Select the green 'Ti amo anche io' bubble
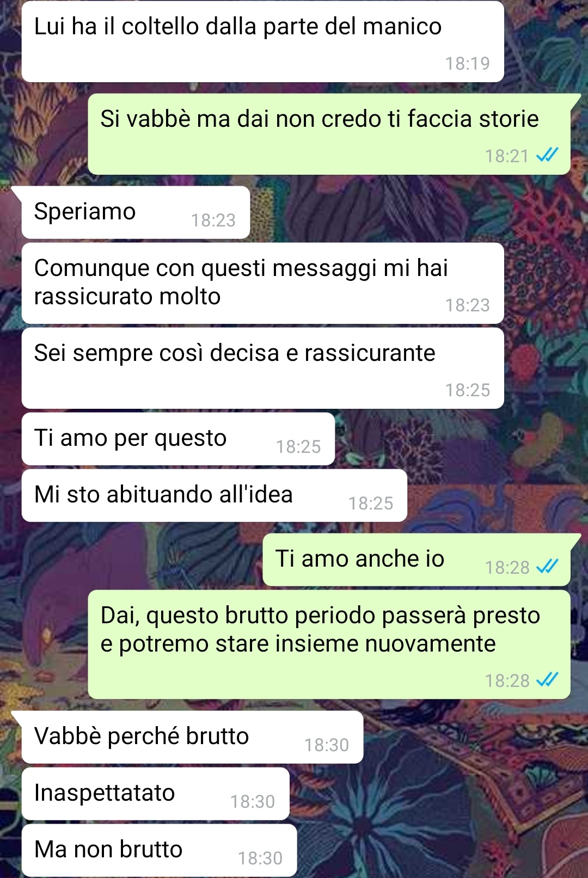Screen dimensions: 588x878 point(416,560)
